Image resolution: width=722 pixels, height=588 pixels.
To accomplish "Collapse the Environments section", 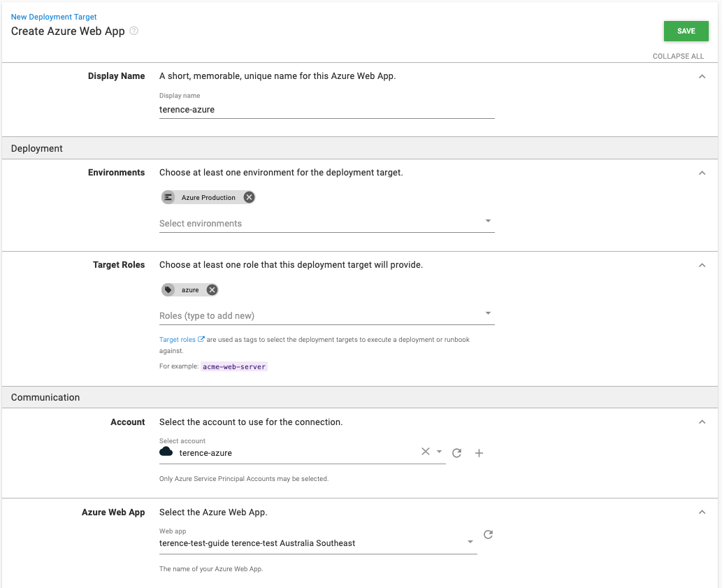I will 702,173.
